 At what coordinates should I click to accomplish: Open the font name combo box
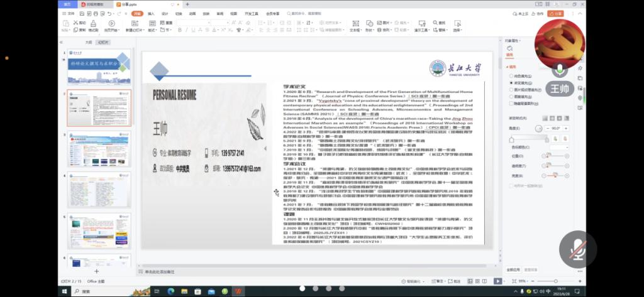click(x=192, y=23)
